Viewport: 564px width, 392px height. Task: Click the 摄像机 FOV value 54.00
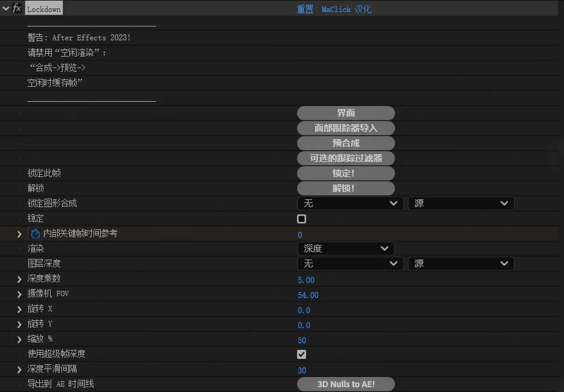[x=308, y=295]
